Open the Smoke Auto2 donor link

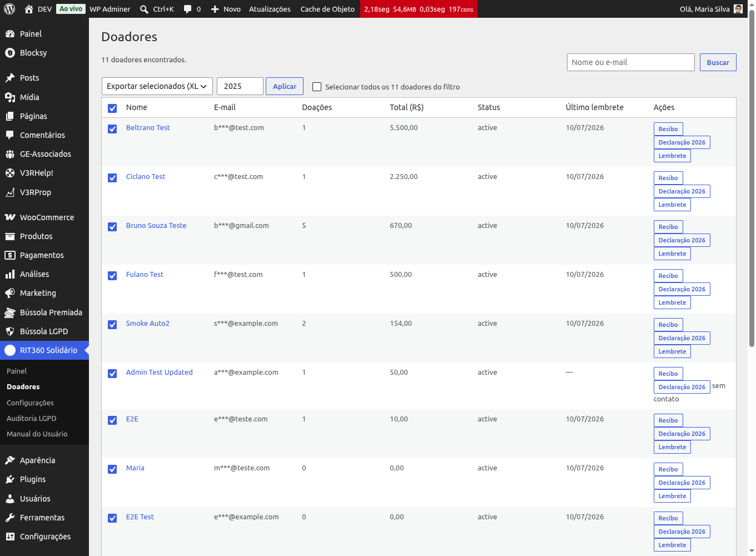tap(147, 323)
